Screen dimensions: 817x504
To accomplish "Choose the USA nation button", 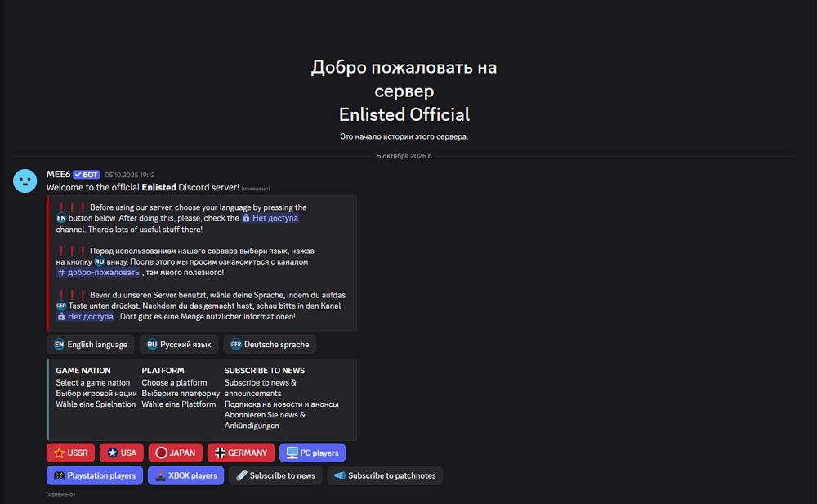I will coord(121,453).
